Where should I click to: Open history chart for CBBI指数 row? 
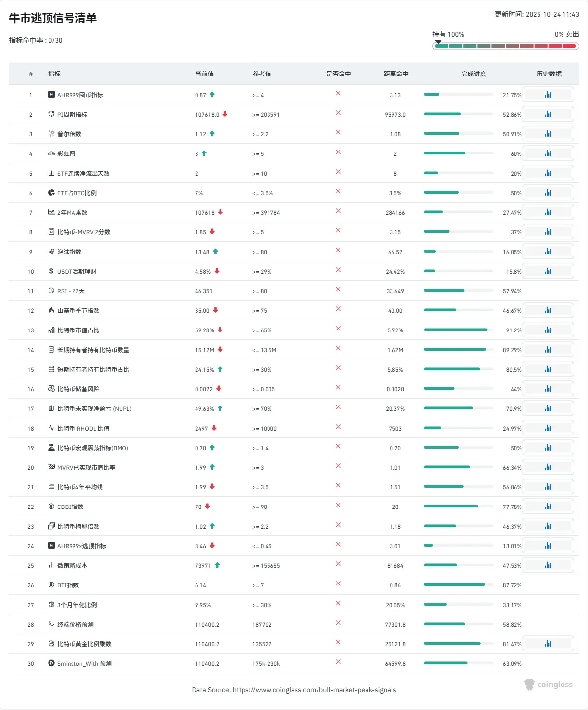point(548,507)
